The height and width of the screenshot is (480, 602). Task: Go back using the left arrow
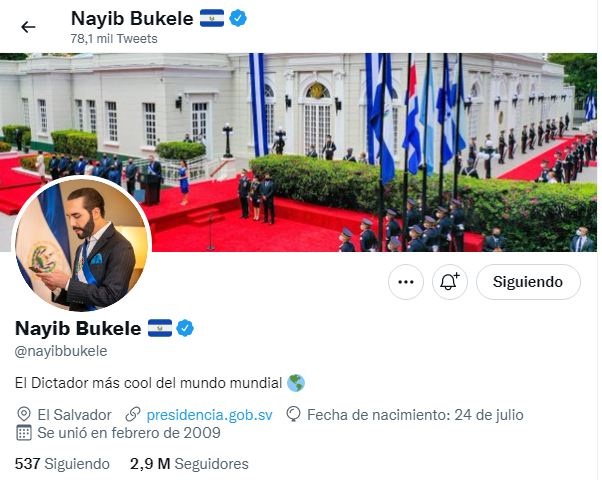pyautogui.click(x=28, y=27)
